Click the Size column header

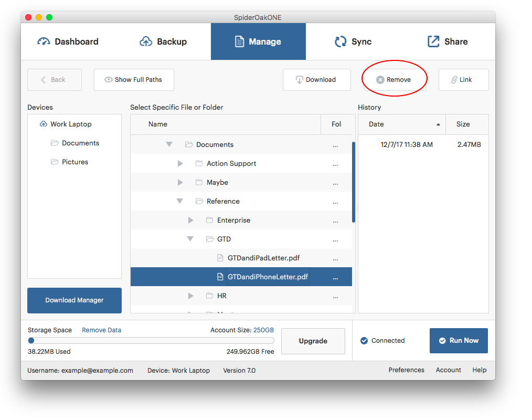pyautogui.click(x=467, y=124)
